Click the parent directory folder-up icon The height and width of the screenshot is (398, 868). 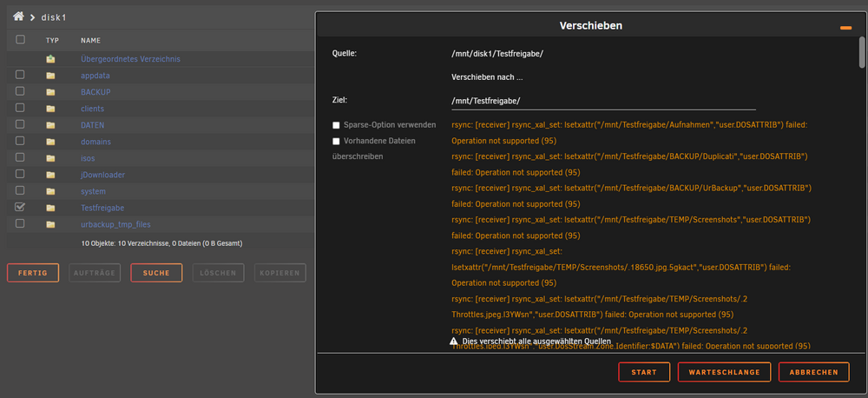tap(50, 59)
